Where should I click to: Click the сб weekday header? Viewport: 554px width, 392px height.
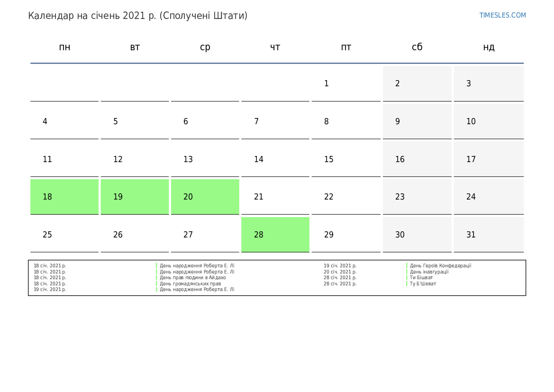(x=417, y=47)
